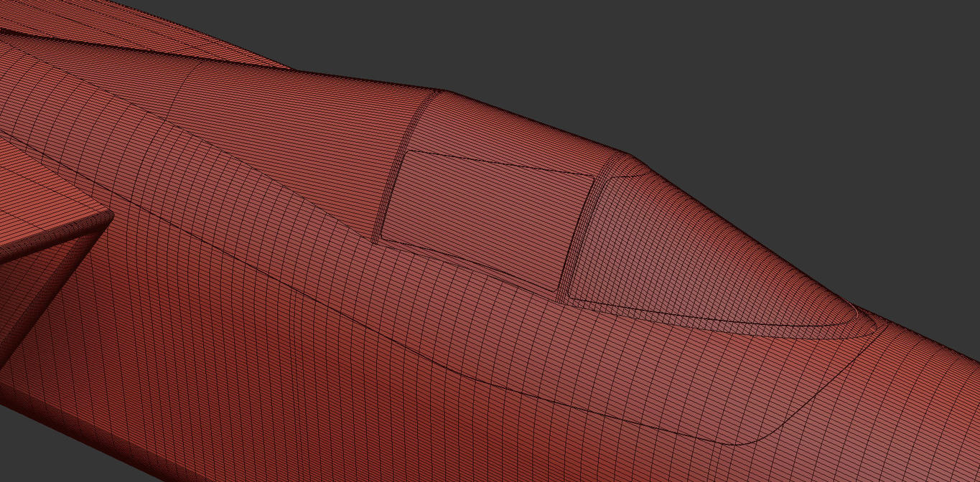Pick the upper-left corner of the canopy panel
This screenshot has width=980, height=482.
coord(408,153)
